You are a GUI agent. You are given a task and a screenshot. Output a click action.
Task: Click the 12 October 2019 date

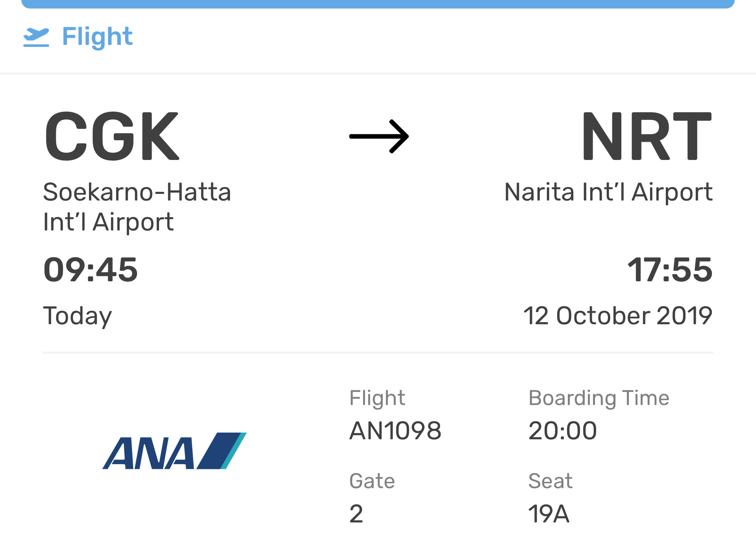tap(617, 316)
